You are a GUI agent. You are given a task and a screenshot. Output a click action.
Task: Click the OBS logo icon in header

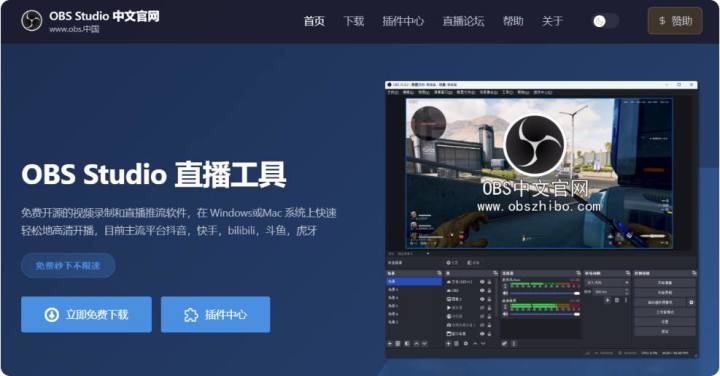pyautogui.click(x=32, y=21)
